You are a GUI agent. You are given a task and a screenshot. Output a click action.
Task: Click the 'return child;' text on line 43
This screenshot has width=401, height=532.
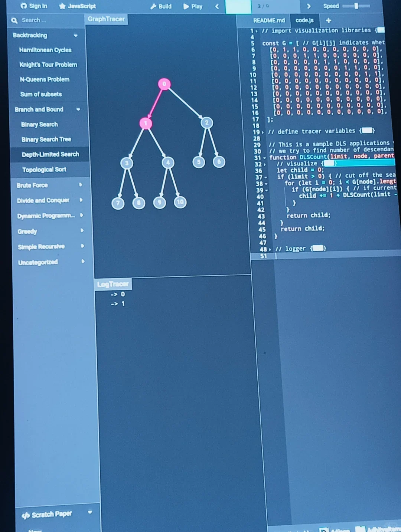[x=308, y=215]
